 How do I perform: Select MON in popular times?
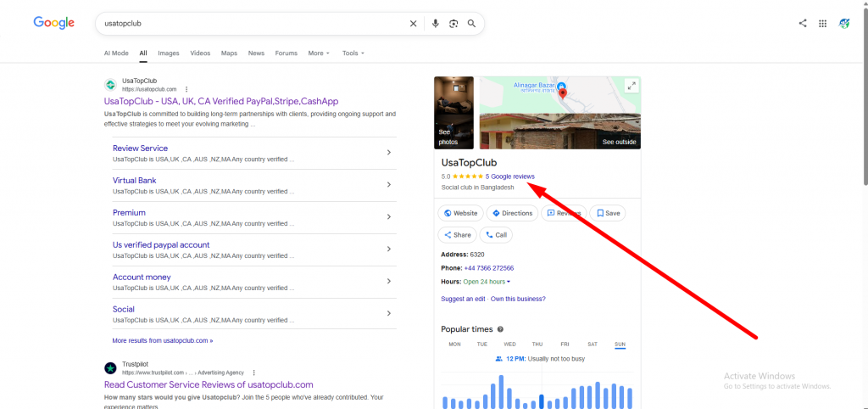click(454, 345)
